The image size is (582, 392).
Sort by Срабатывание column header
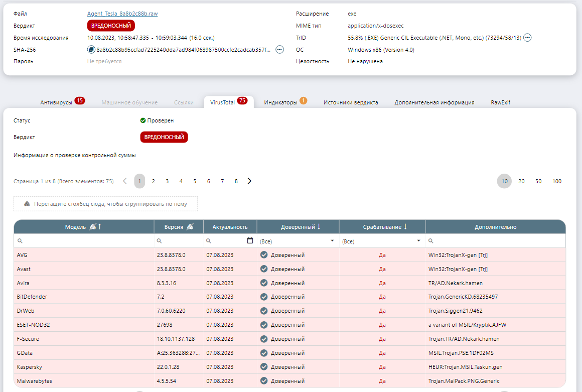382,227
